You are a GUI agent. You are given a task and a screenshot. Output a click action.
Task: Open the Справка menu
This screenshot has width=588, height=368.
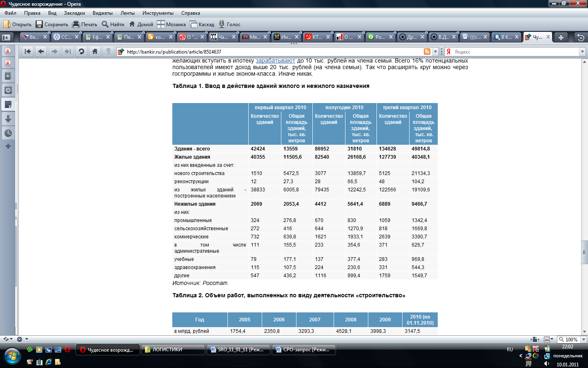191,13
